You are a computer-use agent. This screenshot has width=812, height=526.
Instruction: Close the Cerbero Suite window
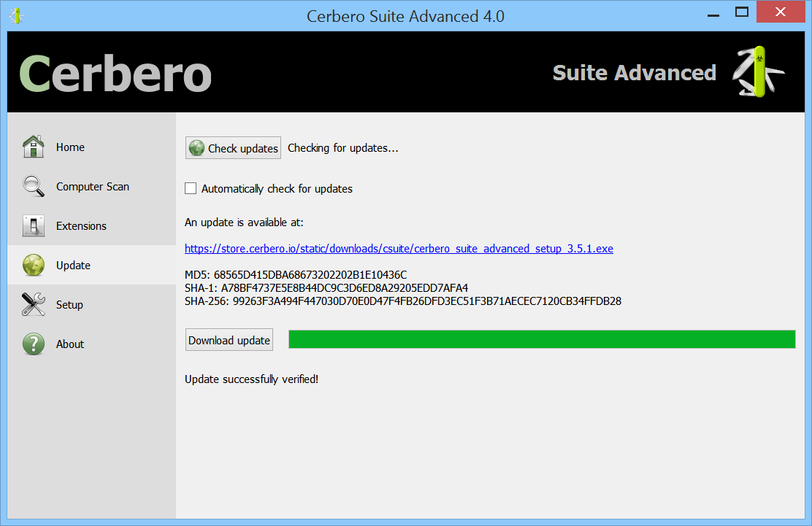[x=781, y=12]
